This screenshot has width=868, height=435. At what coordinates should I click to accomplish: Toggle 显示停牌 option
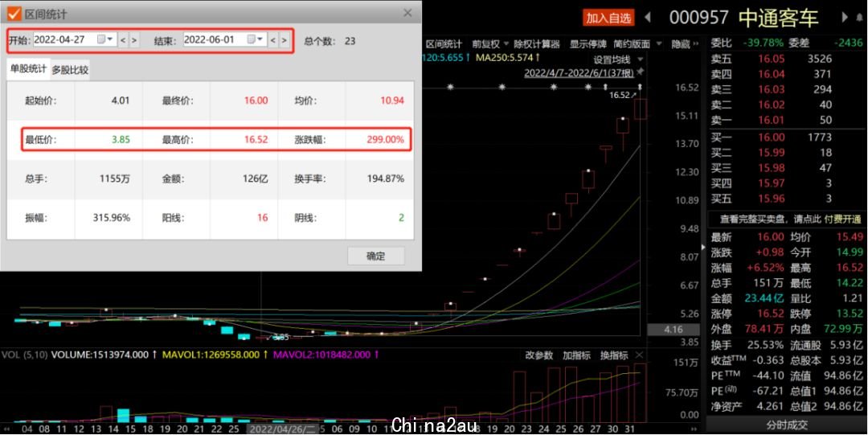(x=588, y=43)
